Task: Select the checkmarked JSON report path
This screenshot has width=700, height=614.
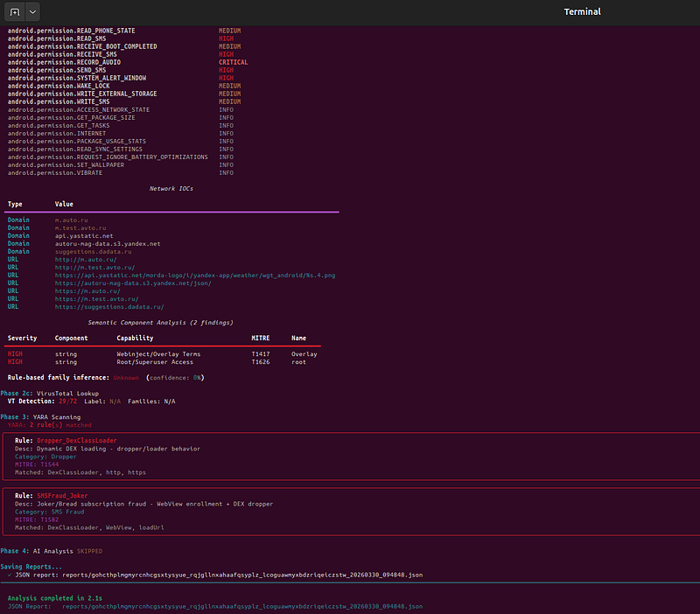Action: tap(242, 576)
